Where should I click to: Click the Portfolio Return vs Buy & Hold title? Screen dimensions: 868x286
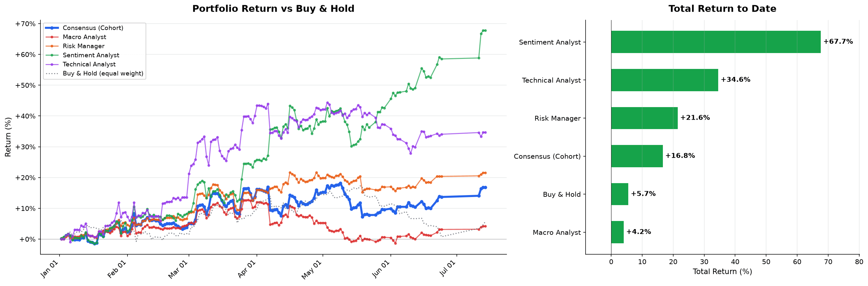click(x=273, y=9)
